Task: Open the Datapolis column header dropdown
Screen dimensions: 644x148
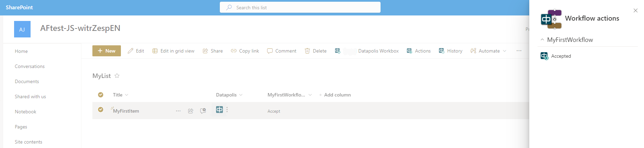Action: coord(240,95)
